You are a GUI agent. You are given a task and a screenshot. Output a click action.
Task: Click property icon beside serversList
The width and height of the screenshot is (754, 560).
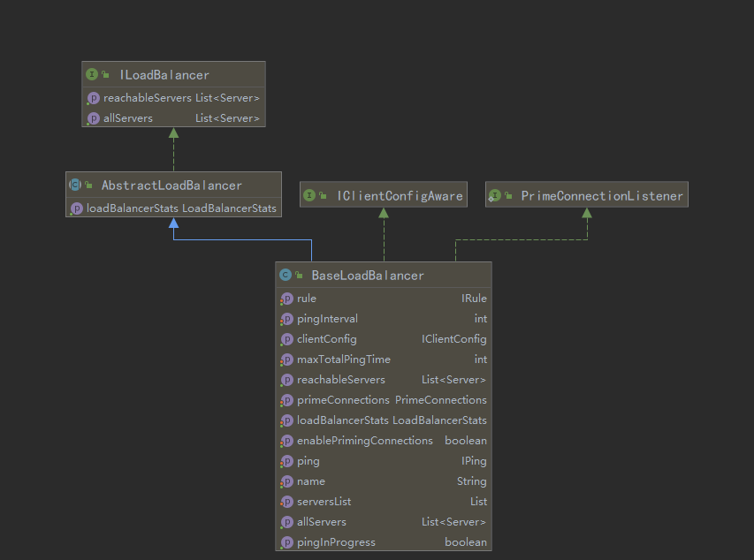click(x=286, y=502)
